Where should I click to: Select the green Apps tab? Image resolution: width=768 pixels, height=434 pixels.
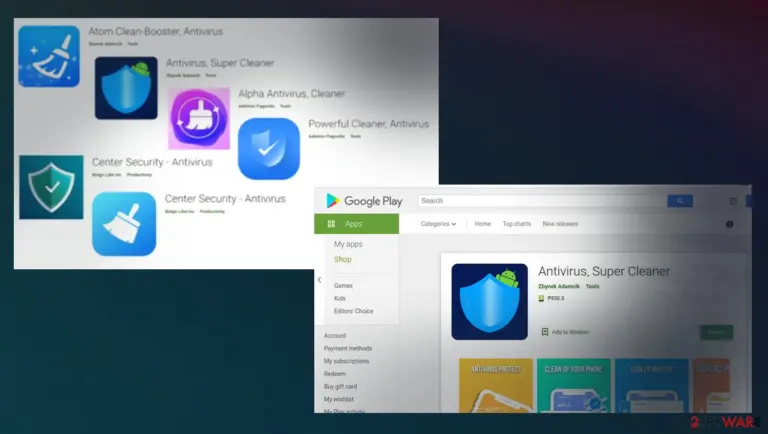(357, 224)
